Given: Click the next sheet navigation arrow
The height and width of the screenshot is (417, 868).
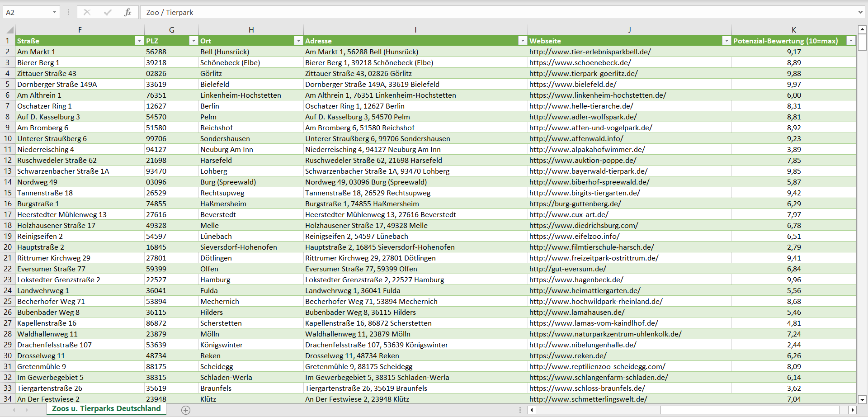Looking at the screenshot, I should click(x=27, y=410).
